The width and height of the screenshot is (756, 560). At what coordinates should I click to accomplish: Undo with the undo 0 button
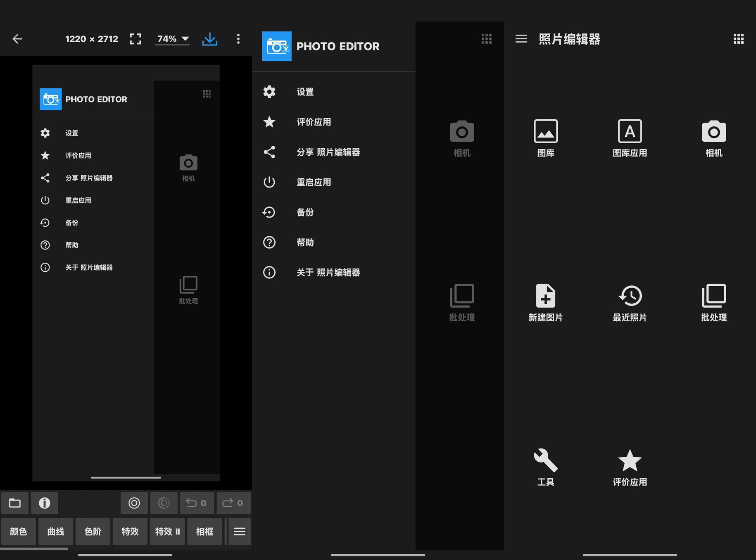(x=197, y=503)
